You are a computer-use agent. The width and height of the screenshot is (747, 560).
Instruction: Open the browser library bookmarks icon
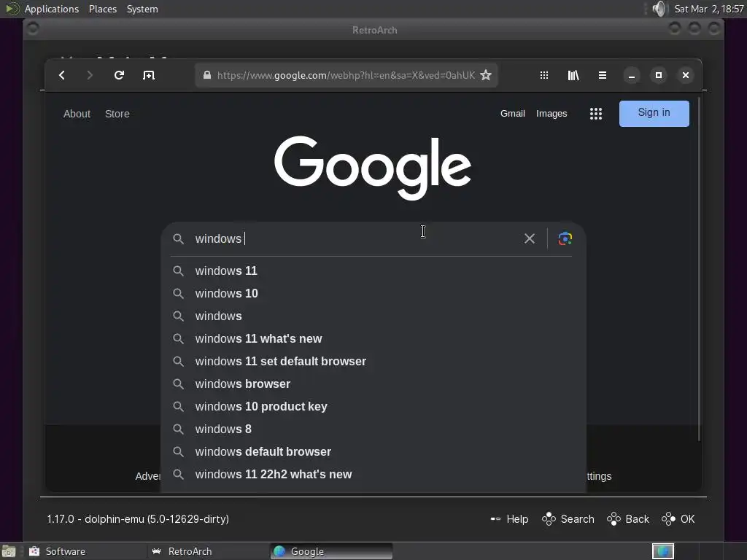[x=573, y=75]
